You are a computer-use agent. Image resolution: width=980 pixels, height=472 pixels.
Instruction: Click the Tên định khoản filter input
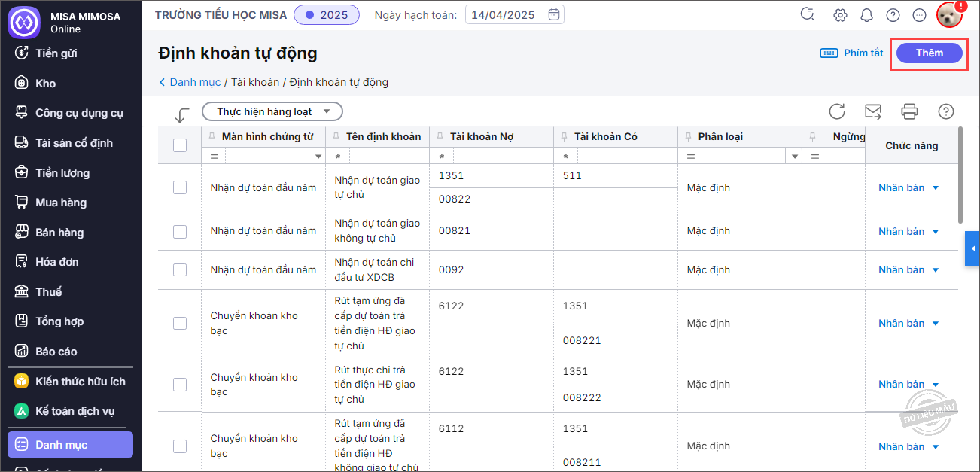point(389,156)
